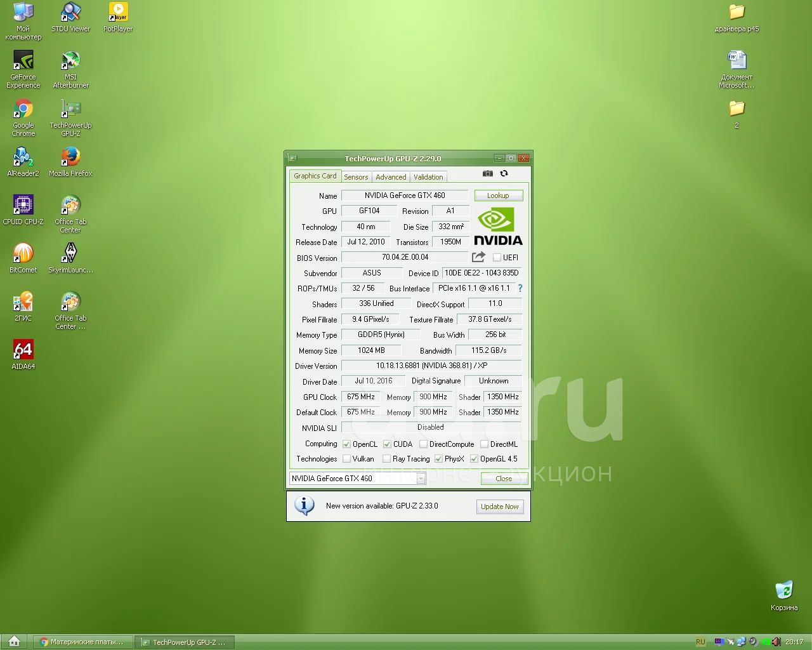812x650 pixels.
Task: Open Office Tab Center icon below 2ГИС row
Action: pyautogui.click(x=70, y=310)
